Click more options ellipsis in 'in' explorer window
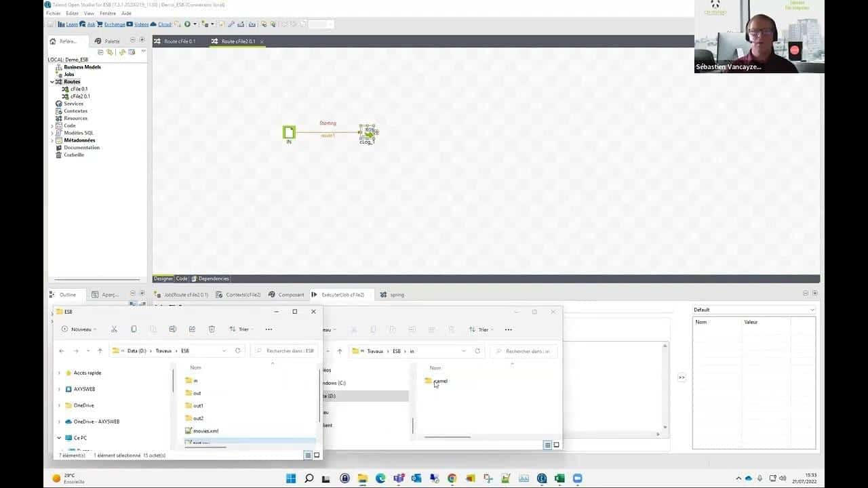The width and height of the screenshot is (868, 488). (x=509, y=329)
